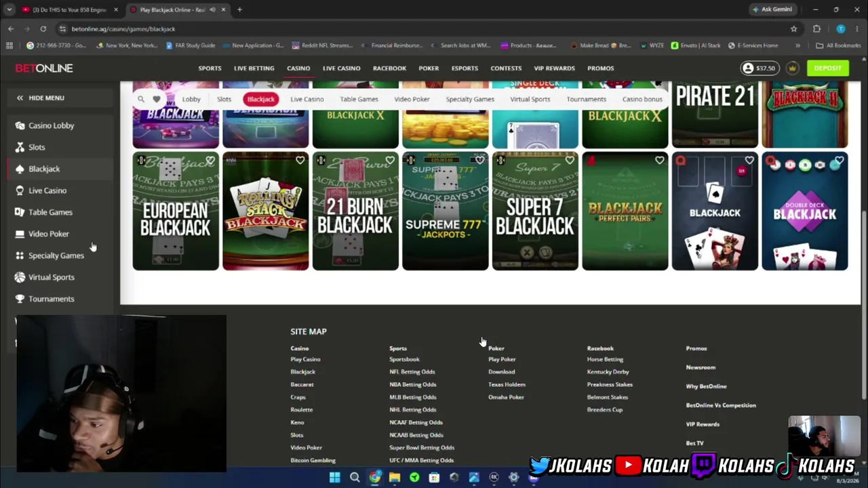Open Live Betting in the top navigation
The width and height of the screenshot is (868, 488).
pyautogui.click(x=254, y=68)
